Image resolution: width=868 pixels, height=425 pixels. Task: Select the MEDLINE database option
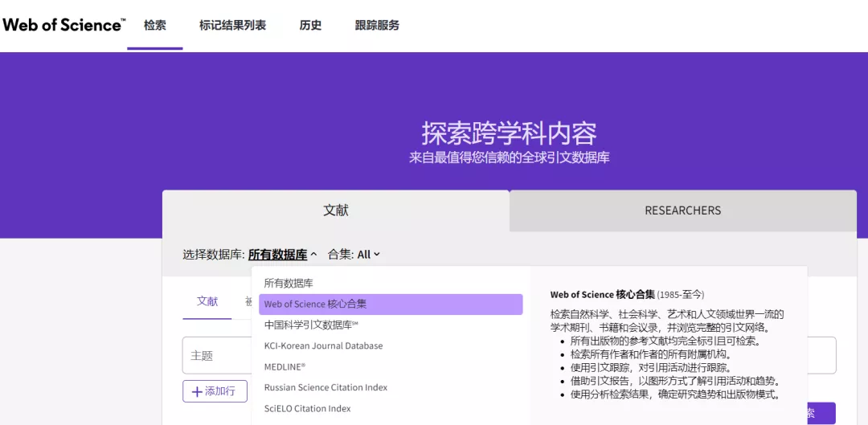coord(391,366)
